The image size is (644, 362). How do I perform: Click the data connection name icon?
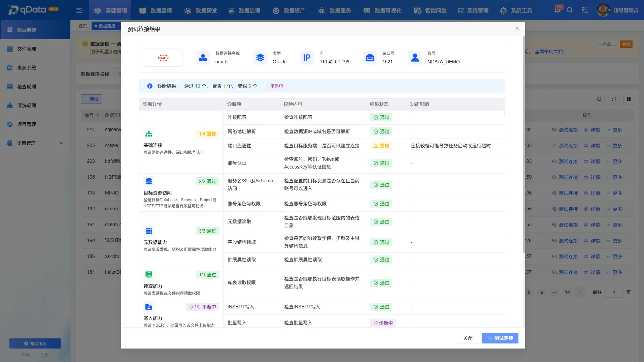click(x=203, y=58)
